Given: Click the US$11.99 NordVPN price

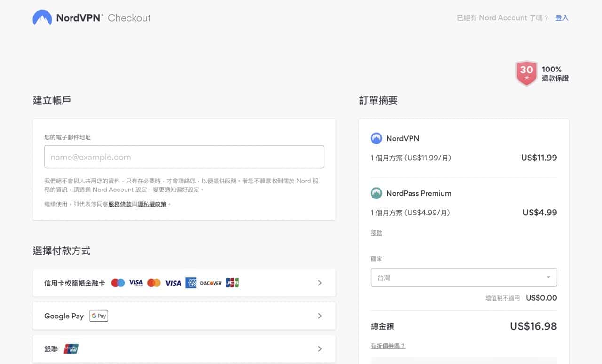Looking at the screenshot, I should point(539,158).
